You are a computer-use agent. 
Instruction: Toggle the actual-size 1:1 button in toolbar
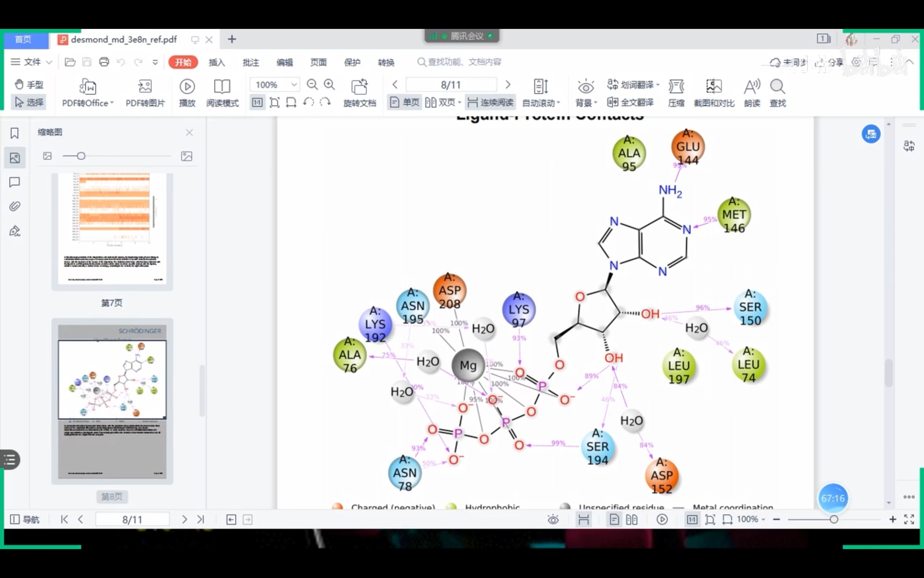(257, 102)
